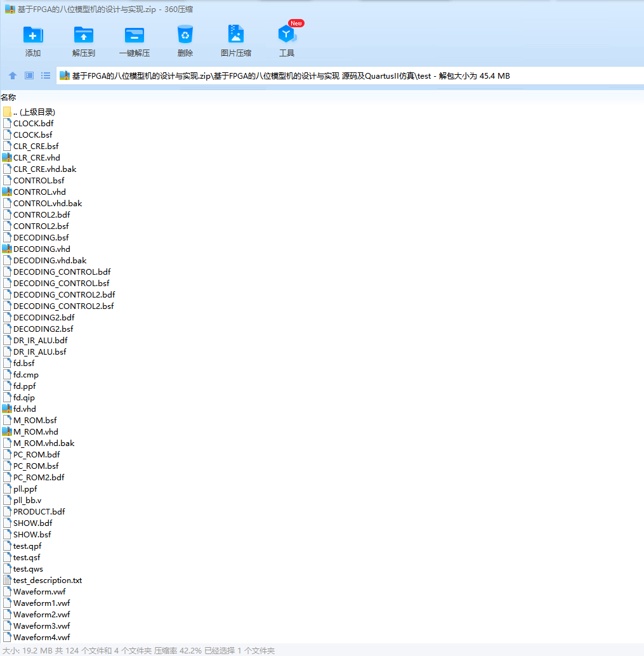Go up one level with arrow icon
This screenshot has height=656, width=644.
13,75
